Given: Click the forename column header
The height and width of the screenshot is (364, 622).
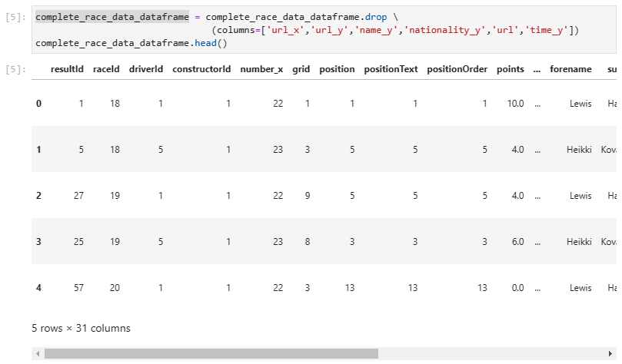Looking at the screenshot, I should click(570, 69).
